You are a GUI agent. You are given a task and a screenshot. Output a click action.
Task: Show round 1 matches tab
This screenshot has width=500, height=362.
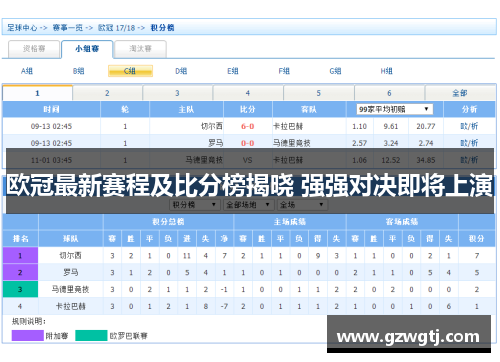[37, 93]
